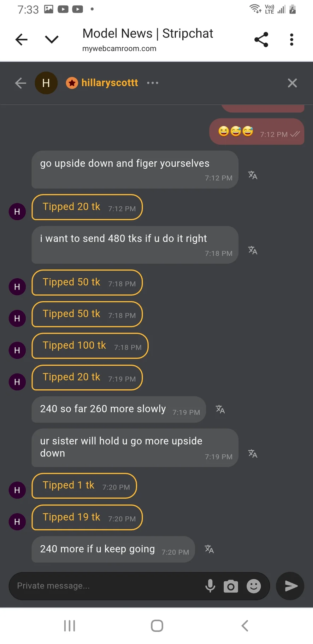The width and height of the screenshot is (313, 644).
Task: Open hillaryscottt's profile from username
Action: [110, 83]
